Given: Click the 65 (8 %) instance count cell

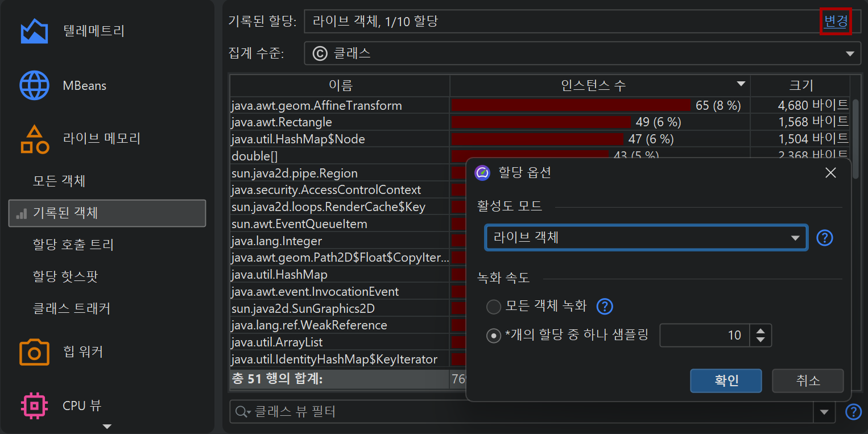Looking at the screenshot, I should click(600, 105).
